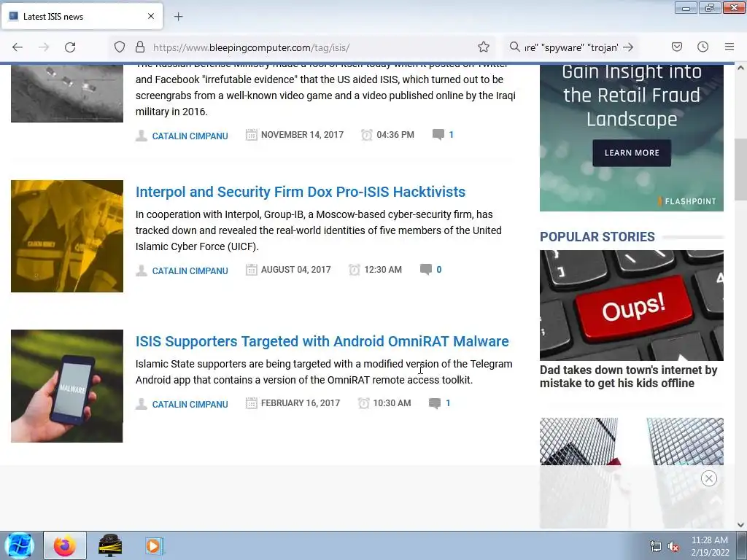The image size is (747, 560).
Task: Click the AUGUST 04, 2017 date text
Action: click(x=296, y=270)
